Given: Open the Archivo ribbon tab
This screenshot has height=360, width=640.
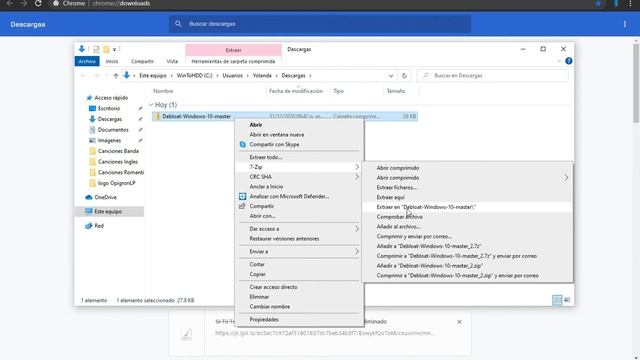Looking at the screenshot, I should coord(87,61).
